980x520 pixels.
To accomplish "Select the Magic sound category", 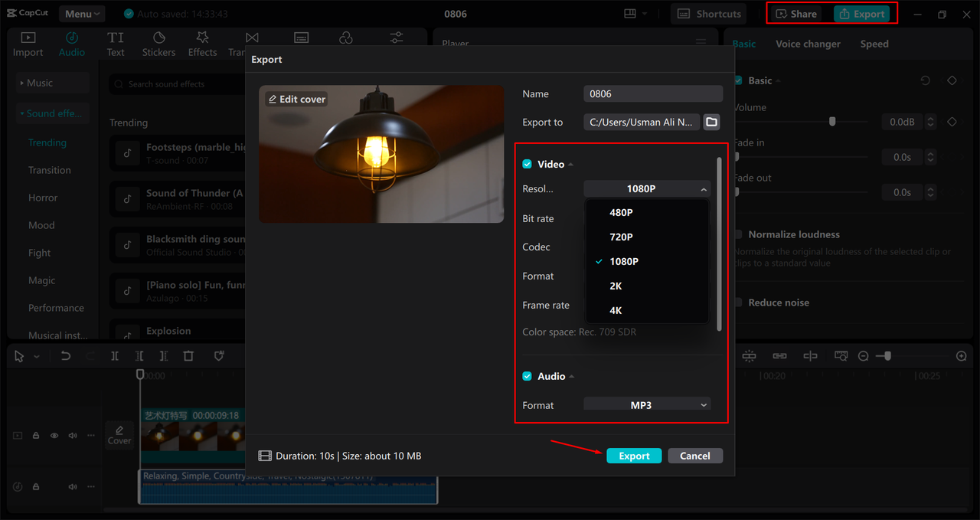I will click(x=42, y=280).
